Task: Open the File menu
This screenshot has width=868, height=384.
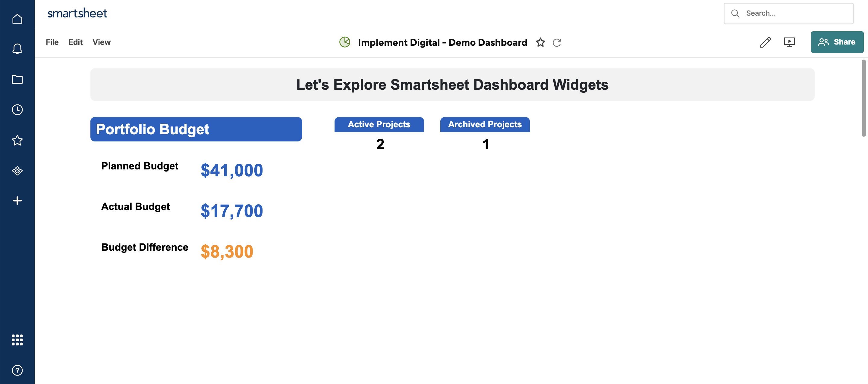Action: click(52, 42)
